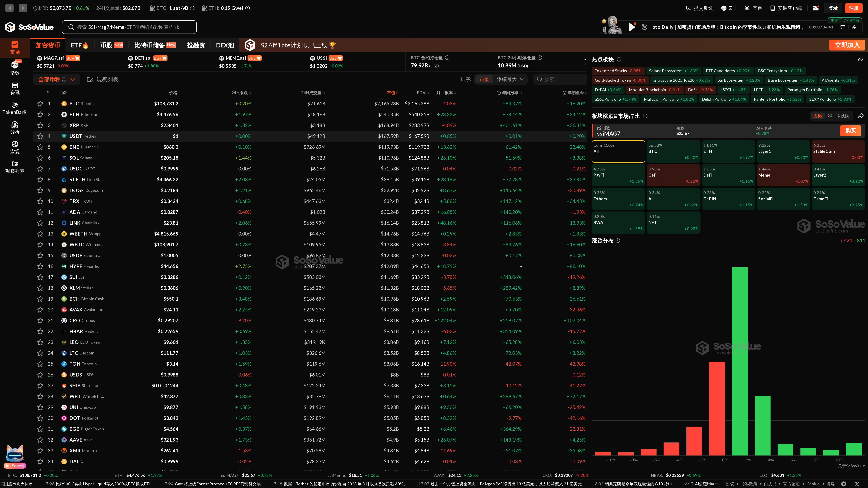Open the X (Twitter) footer icon

857,484
